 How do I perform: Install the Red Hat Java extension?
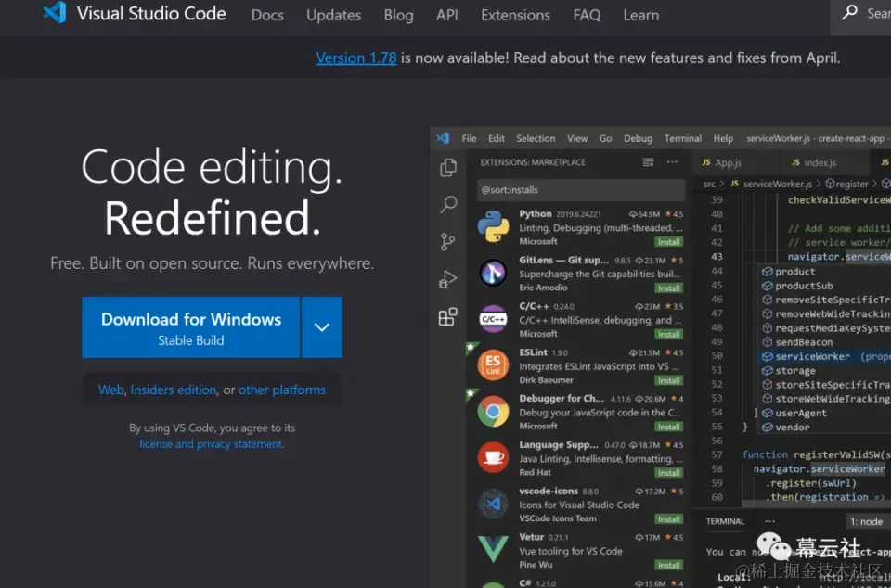click(669, 473)
